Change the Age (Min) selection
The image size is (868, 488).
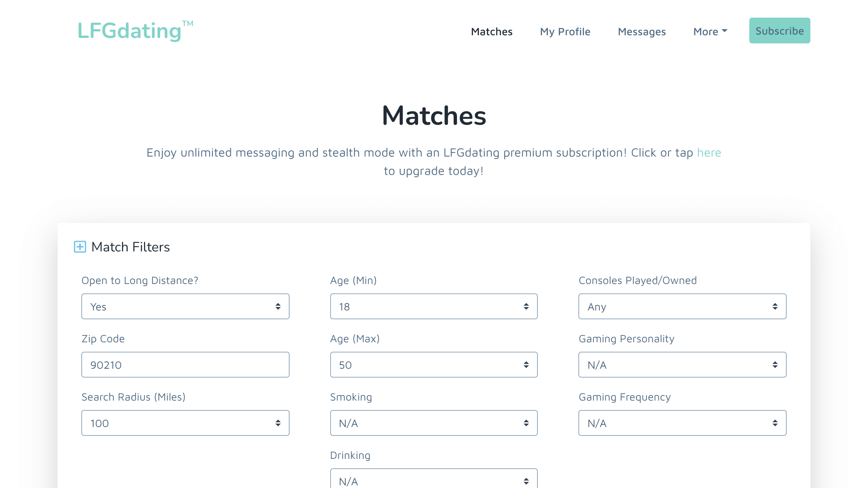click(434, 306)
